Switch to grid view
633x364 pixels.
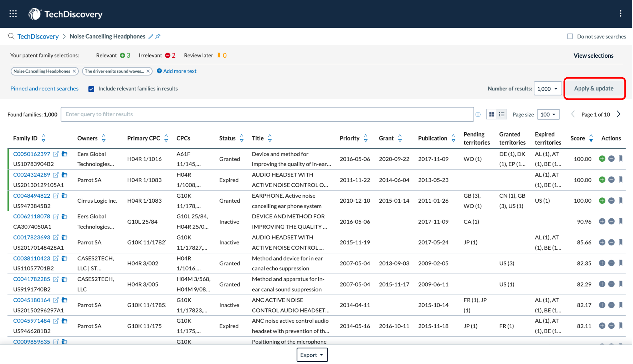[x=491, y=115]
